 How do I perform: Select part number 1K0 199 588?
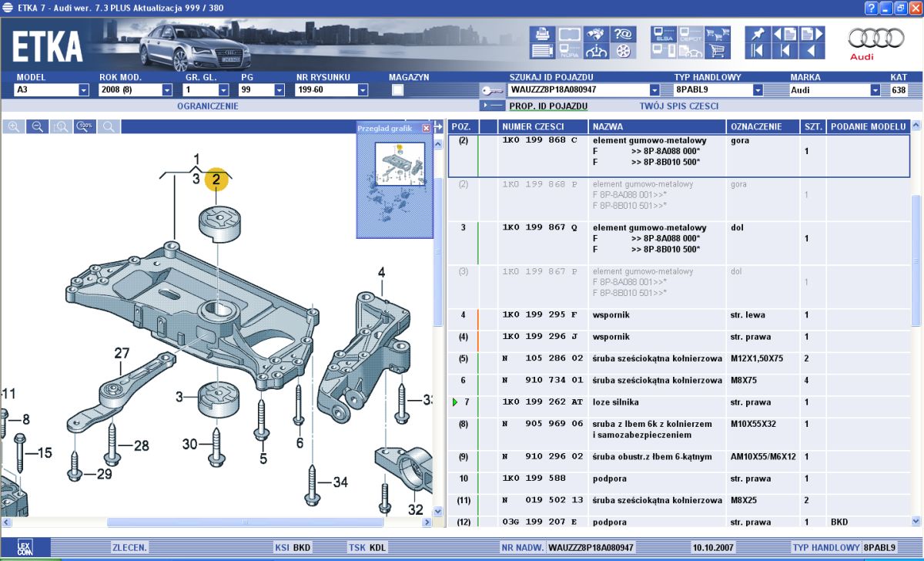point(534,479)
